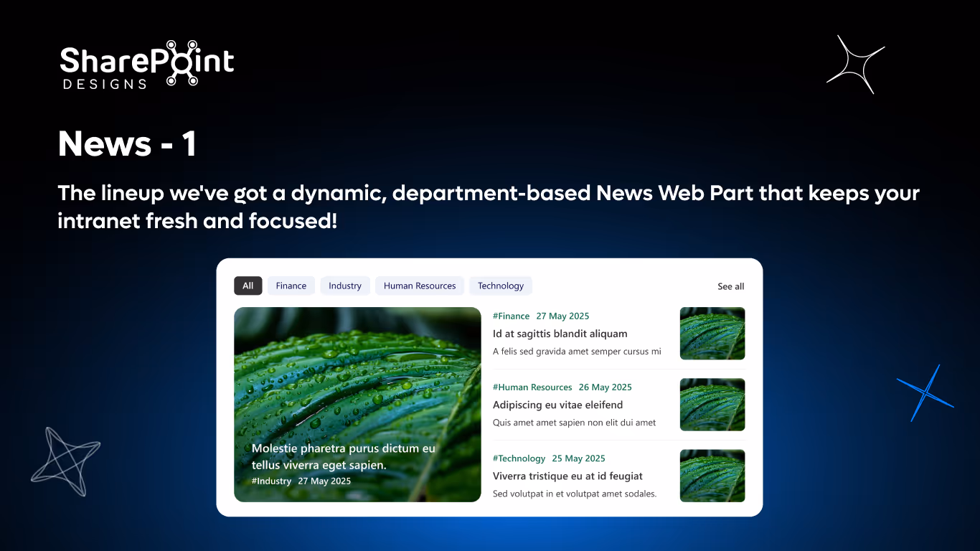Open the #Finance tag on the first article
Viewport: 980px width, 551px height.
[511, 316]
